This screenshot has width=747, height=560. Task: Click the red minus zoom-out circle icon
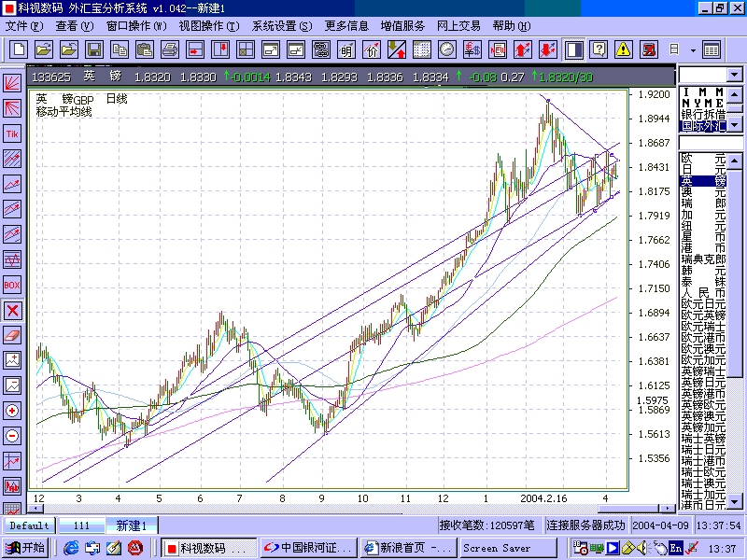pyautogui.click(x=12, y=436)
